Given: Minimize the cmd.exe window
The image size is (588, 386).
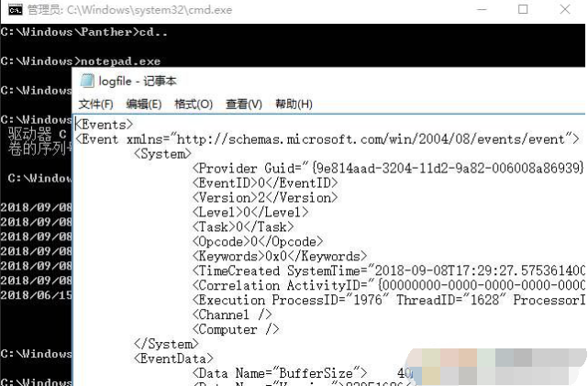Looking at the screenshot, I should [x=480, y=11].
